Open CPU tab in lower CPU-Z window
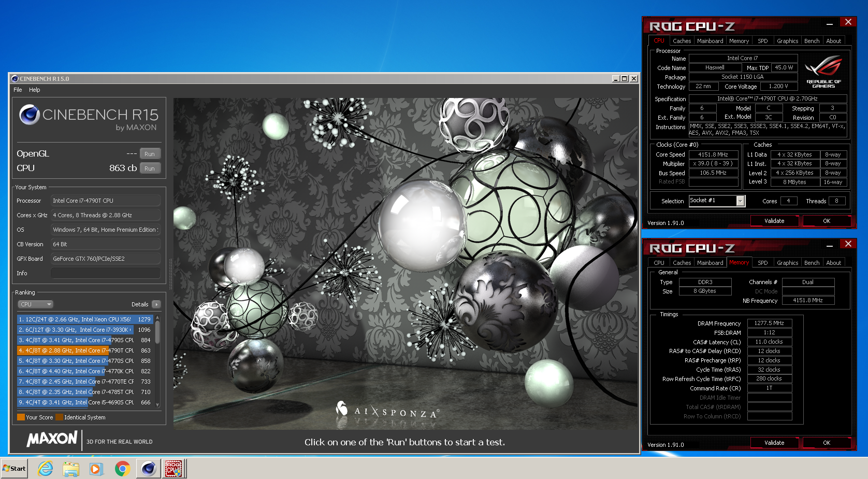868x479 pixels. 659,263
